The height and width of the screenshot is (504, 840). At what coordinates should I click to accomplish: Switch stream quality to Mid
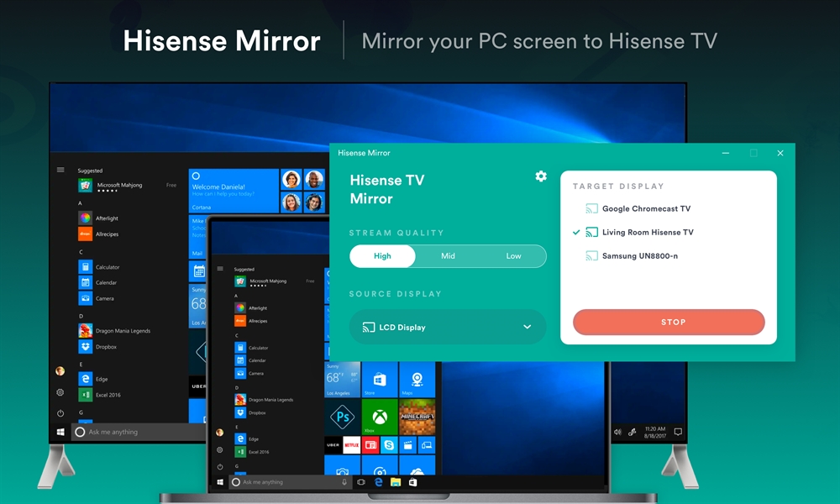tap(448, 256)
